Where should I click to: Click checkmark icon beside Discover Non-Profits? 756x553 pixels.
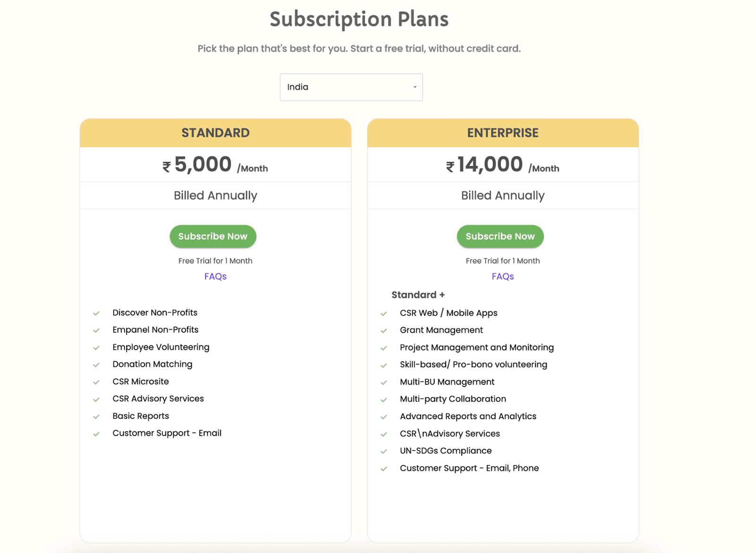(x=96, y=313)
